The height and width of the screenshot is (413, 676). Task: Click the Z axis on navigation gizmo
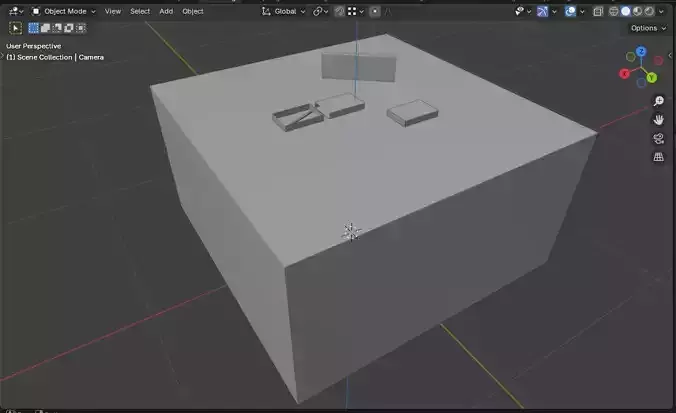click(x=642, y=52)
